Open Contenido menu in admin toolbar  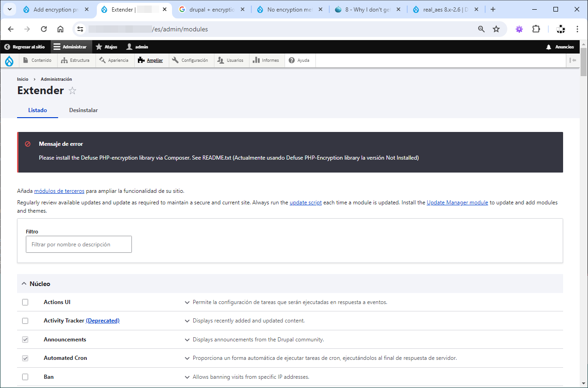37,60
